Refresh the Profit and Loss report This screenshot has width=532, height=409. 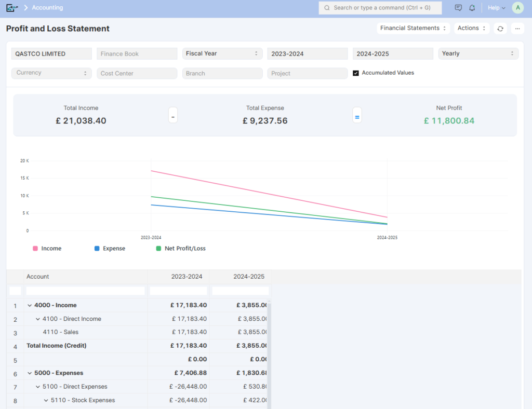coord(500,29)
